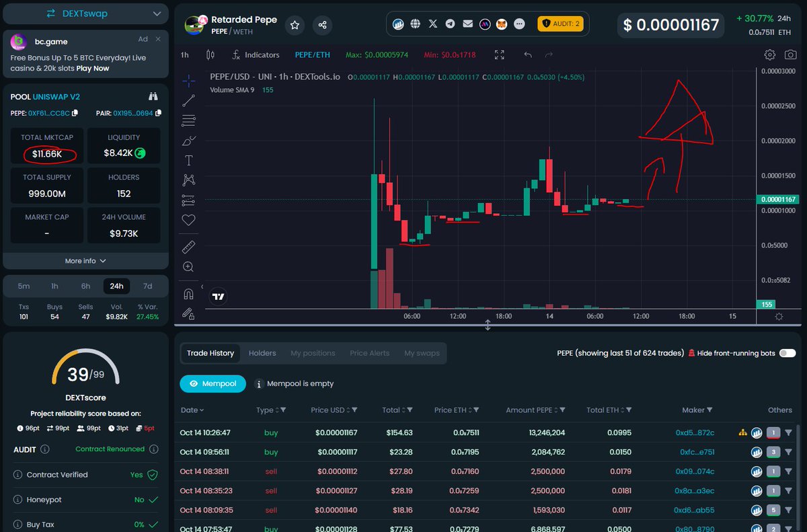
Task: Close the bc.game ad
Action: tap(158, 39)
